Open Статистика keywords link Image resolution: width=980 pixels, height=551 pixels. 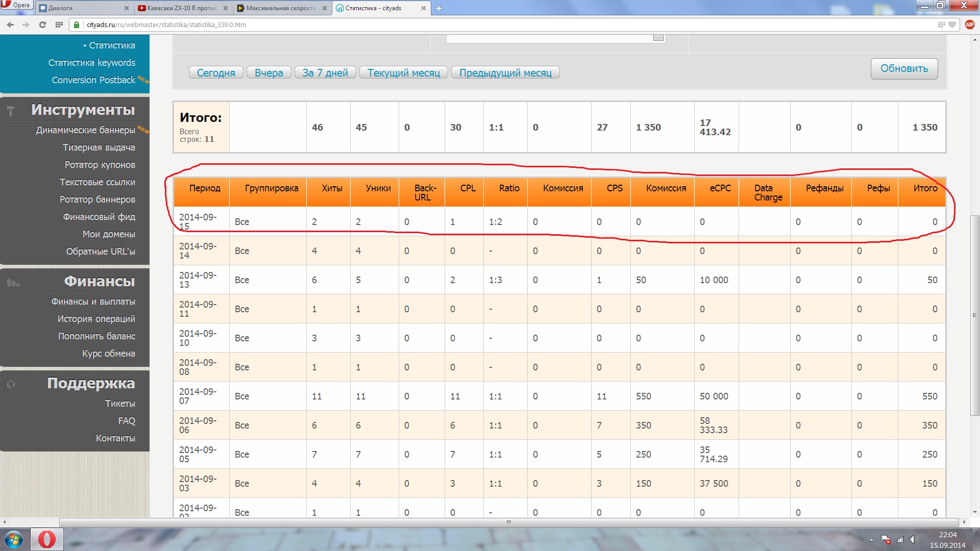92,62
